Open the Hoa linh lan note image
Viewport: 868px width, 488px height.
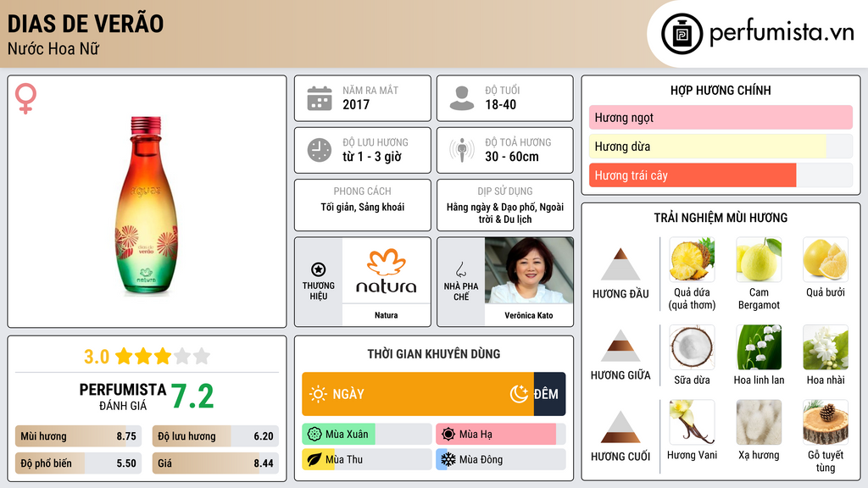(759, 347)
